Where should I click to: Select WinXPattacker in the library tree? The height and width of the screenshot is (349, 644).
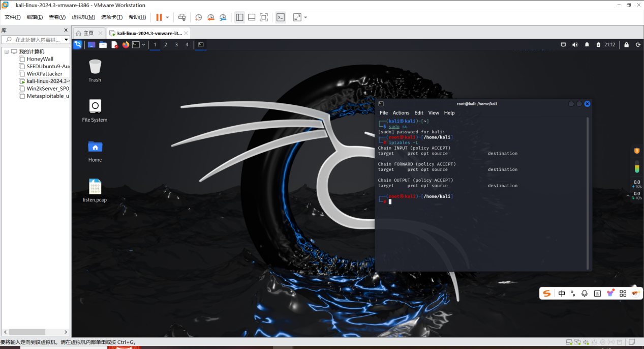click(x=44, y=74)
